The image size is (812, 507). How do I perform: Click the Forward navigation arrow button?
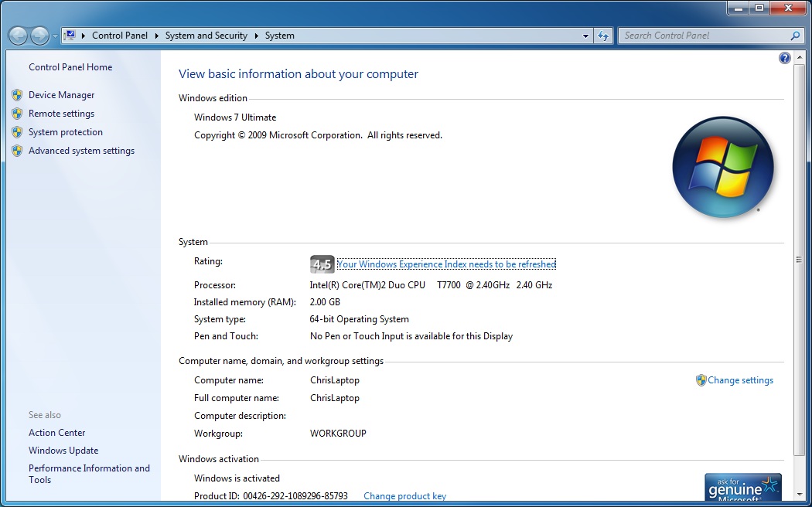pos(40,36)
